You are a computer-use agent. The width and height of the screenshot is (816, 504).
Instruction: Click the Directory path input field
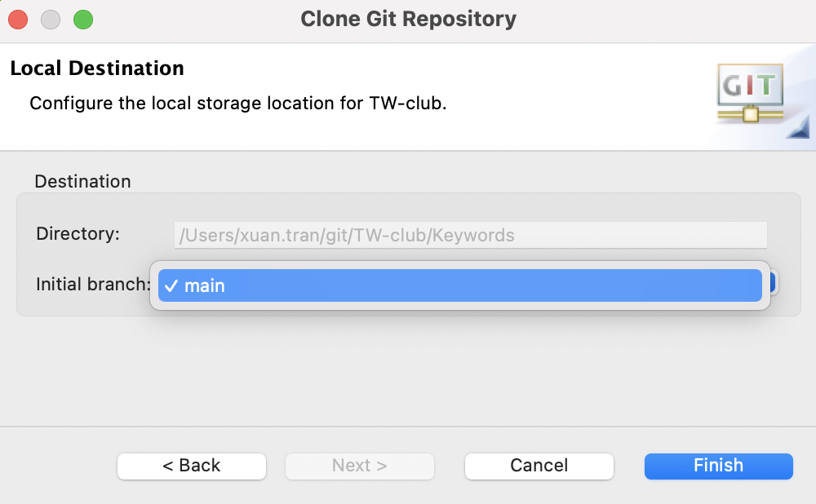470,236
